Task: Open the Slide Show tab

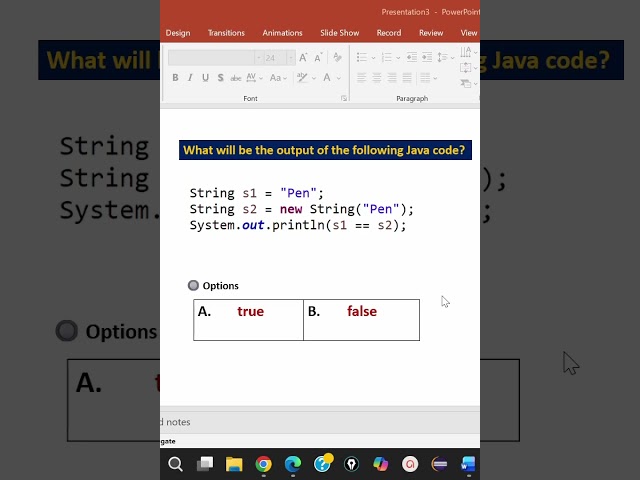Action: click(x=340, y=33)
